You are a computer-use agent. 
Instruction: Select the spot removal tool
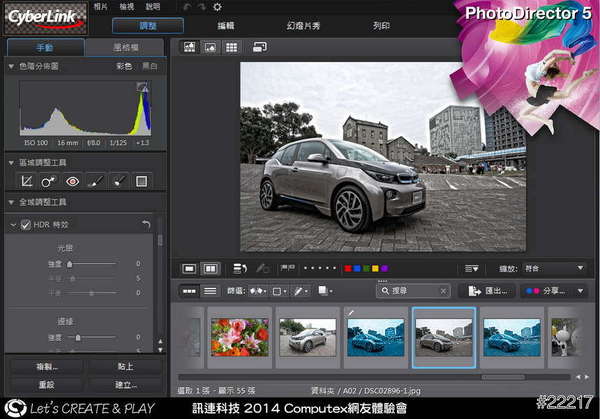pyautogui.click(x=49, y=181)
